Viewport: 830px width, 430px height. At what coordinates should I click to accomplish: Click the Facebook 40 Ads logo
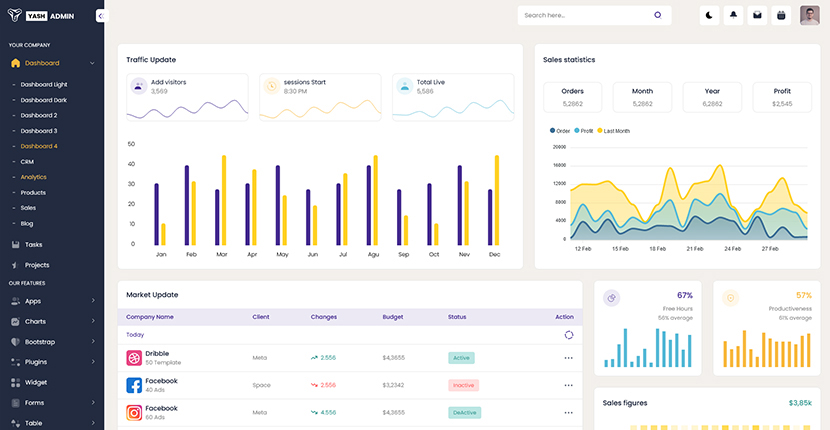[x=134, y=385]
